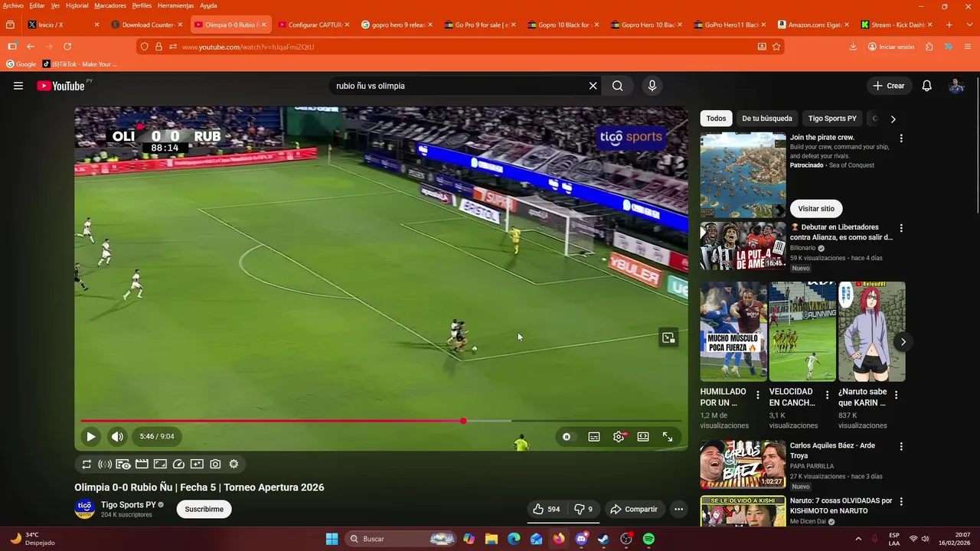Open player settings gear
980x551 pixels.
tap(619, 436)
